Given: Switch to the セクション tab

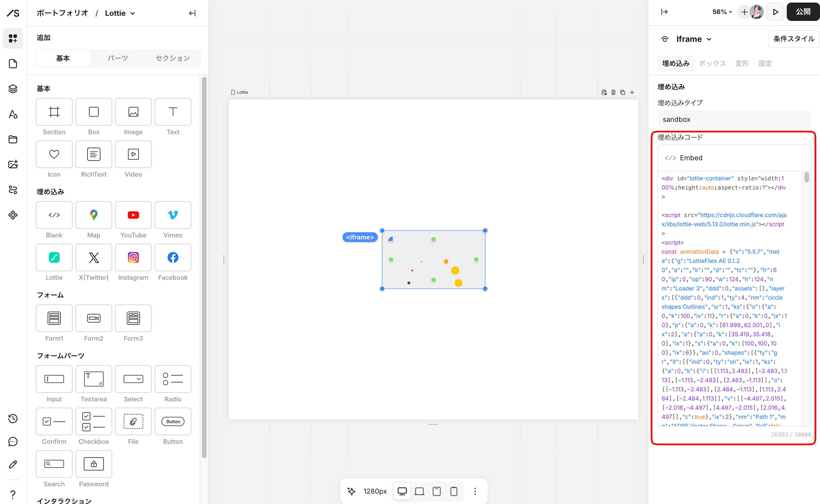Looking at the screenshot, I should [173, 58].
